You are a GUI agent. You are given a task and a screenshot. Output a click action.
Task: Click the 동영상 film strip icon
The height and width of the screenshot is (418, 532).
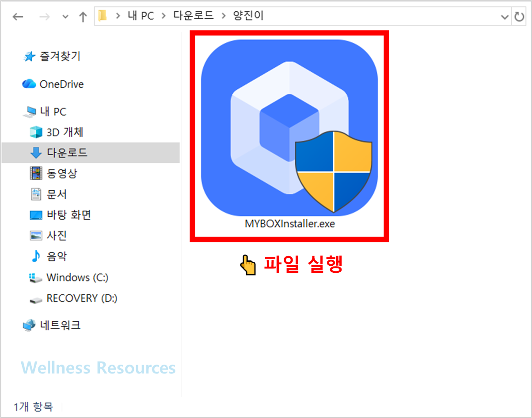(x=35, y=173)
